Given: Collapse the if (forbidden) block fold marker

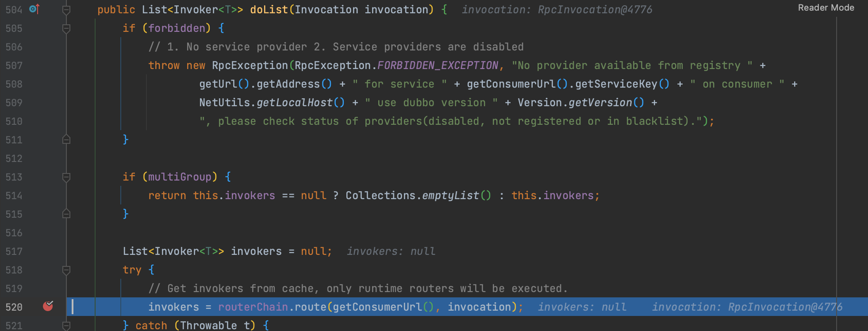Looking at the screenshot, I should click(66, 28).
